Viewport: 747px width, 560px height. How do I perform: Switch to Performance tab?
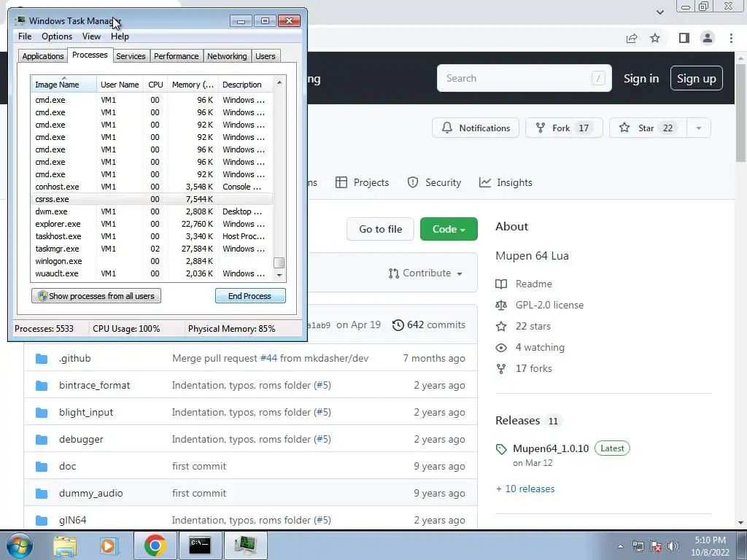[176, 56]
